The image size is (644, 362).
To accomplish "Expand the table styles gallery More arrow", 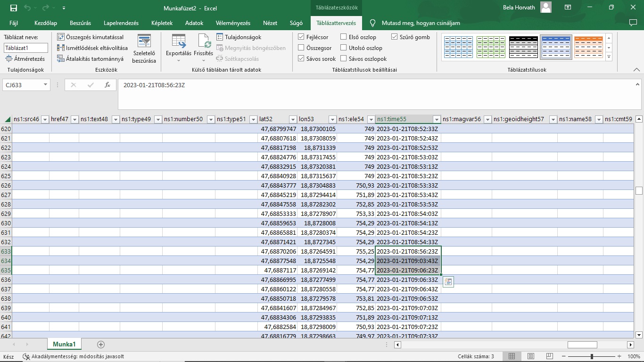I will pyautogui.click(x=609, y=57).
